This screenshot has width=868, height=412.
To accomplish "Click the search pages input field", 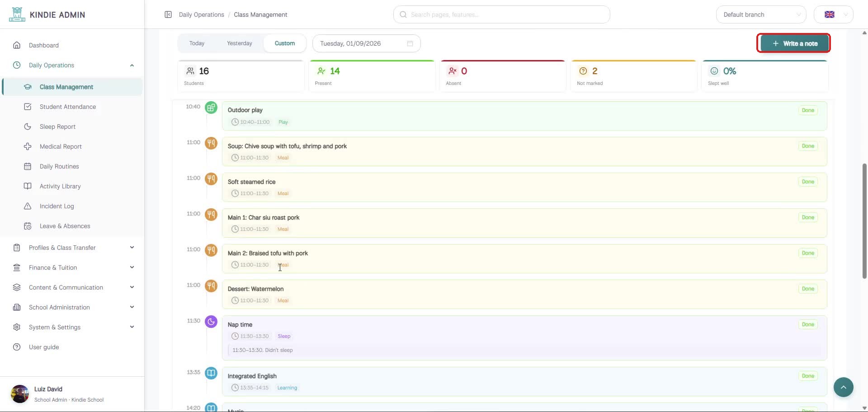I will (502, 14).
